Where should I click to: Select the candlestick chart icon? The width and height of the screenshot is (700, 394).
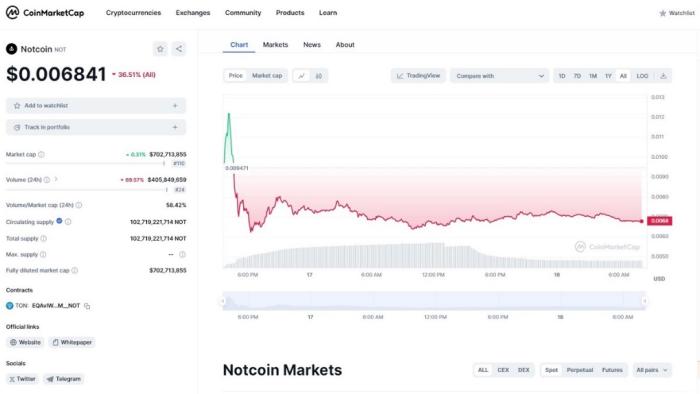(319, 76)
